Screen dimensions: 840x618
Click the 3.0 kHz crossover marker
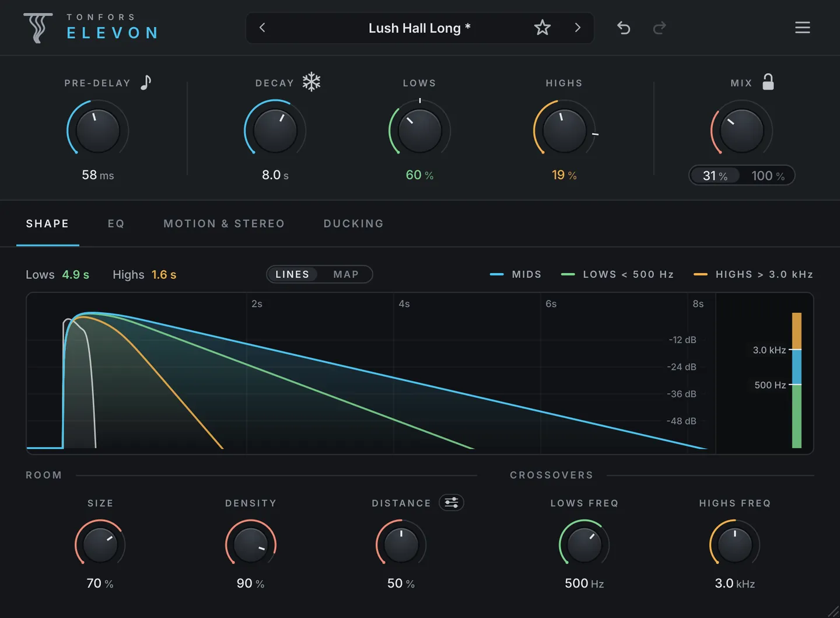[776, 350]
